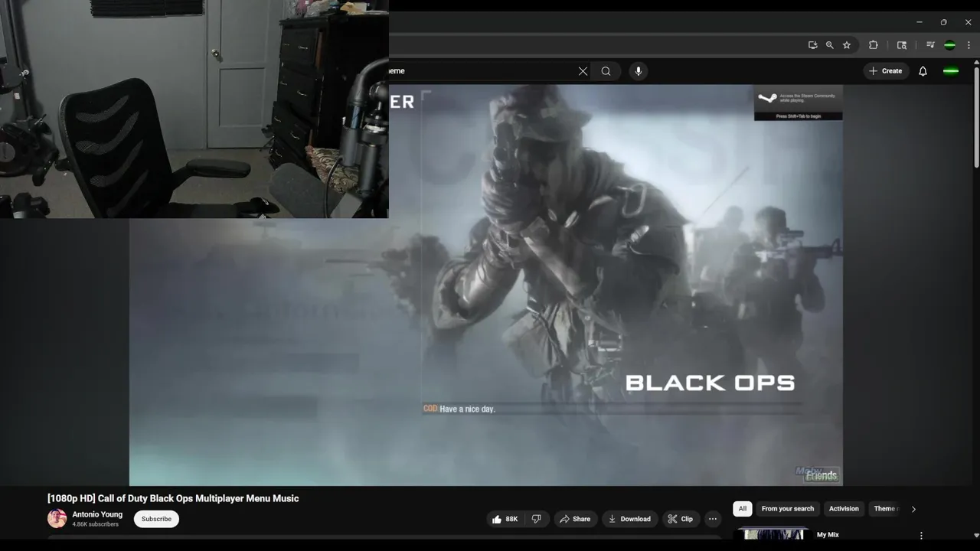Open My Mix three-dot options menu
This screenshot has width=980, height=551.
[x=921, y=536]
